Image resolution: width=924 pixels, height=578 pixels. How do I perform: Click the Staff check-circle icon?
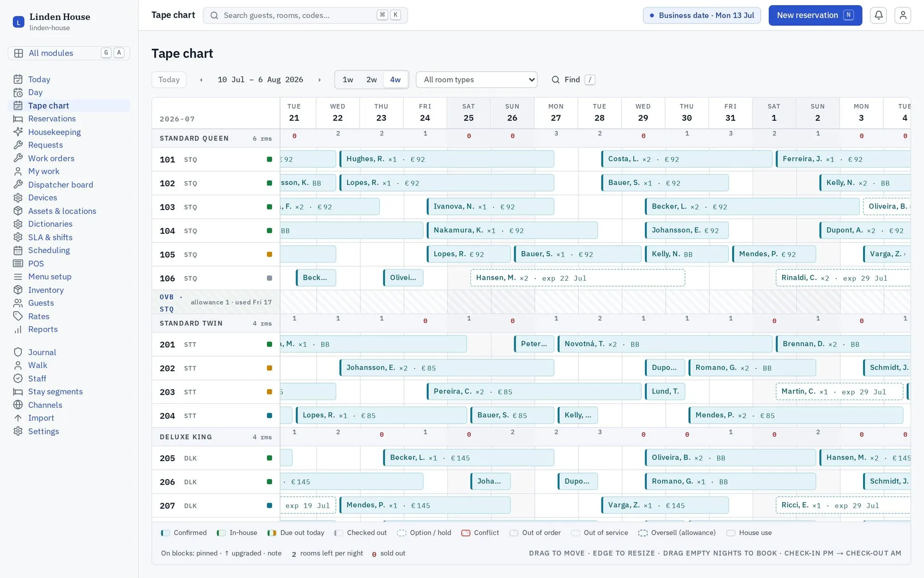point(18,379)
